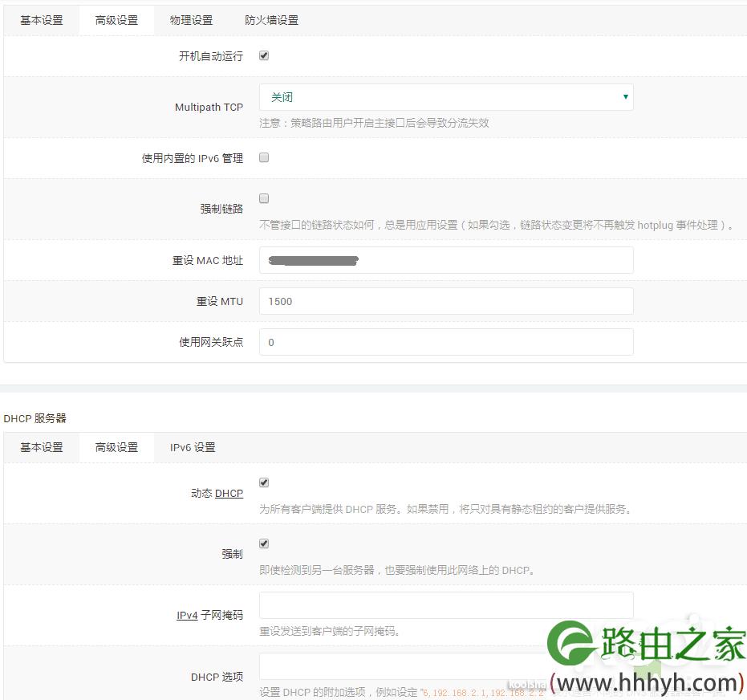The width and height of the screenshot is (747, 700).
Task: Open the Multipath TCP dropdown
Action: (446, 97)
